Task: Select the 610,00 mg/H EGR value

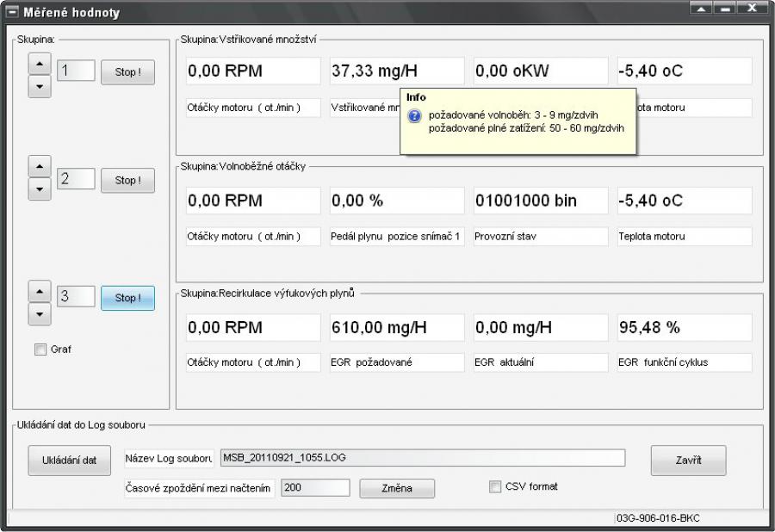Action: pyautogui.click(x=397, y=327)
